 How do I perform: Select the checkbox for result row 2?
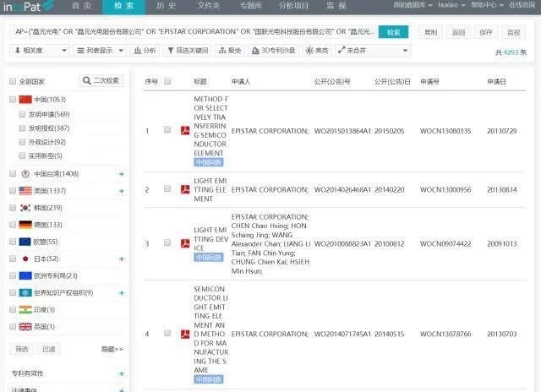pyautogui.click(x=167, y=190)
